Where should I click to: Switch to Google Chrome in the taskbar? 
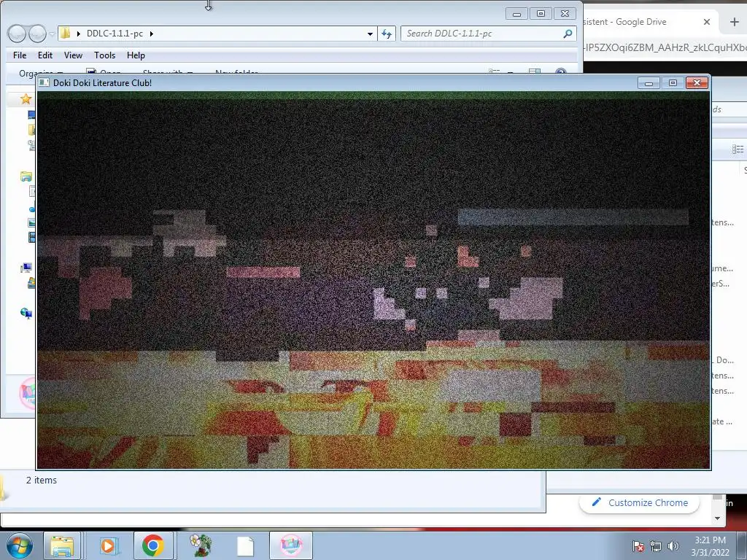153,545
